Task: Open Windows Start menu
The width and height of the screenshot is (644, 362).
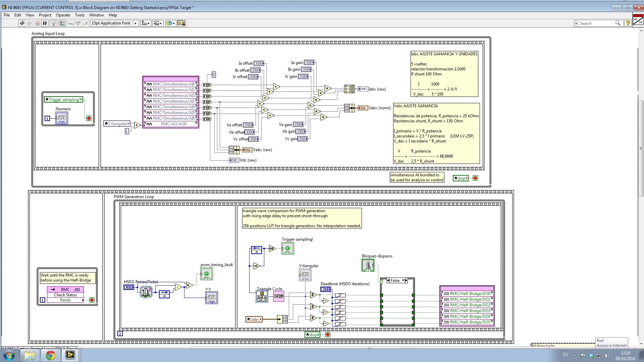Action: [9, 355]
